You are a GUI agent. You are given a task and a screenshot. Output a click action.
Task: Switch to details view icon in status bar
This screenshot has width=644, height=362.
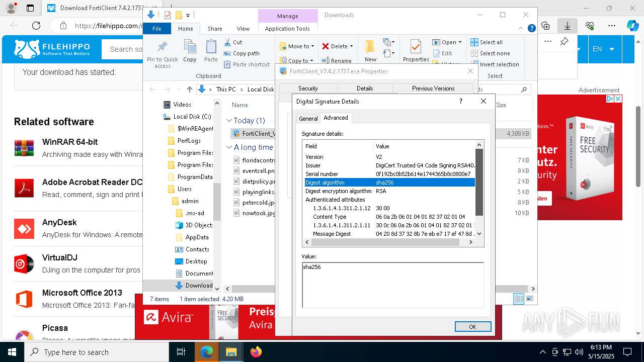(x=519, y=299)
